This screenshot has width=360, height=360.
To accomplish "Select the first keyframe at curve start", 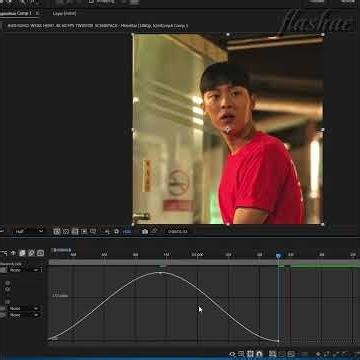I will tap(49, 339).
